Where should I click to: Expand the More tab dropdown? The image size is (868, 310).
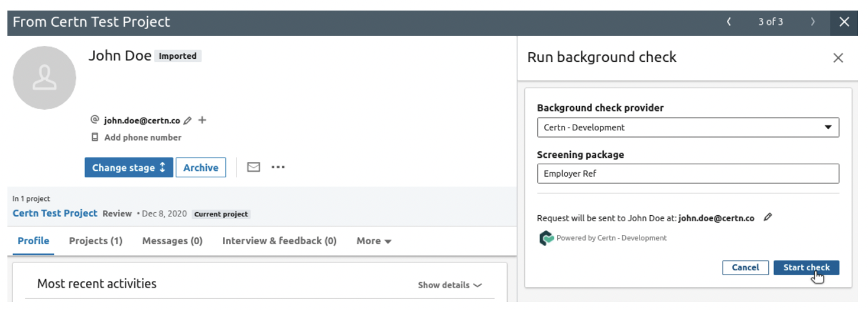point(373,241)
